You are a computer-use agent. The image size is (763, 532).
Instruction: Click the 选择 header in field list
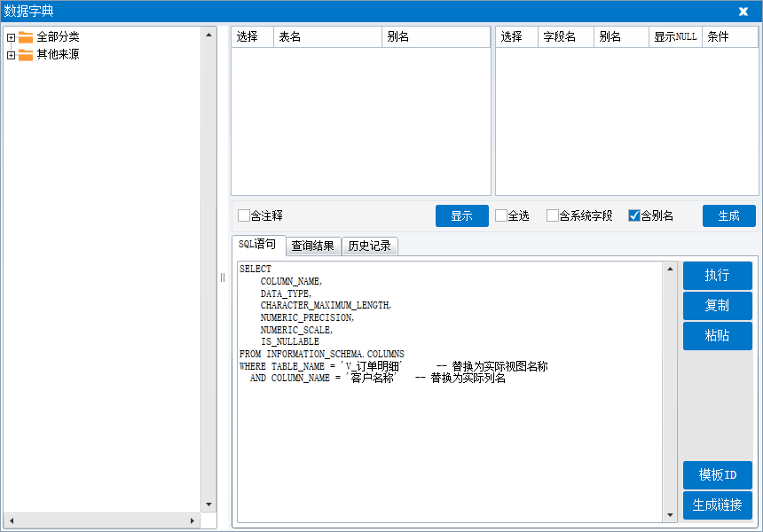(516, 37)
